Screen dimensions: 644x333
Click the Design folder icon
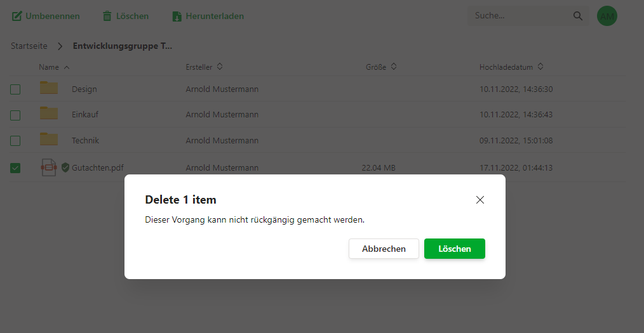(x=49, y=88)
